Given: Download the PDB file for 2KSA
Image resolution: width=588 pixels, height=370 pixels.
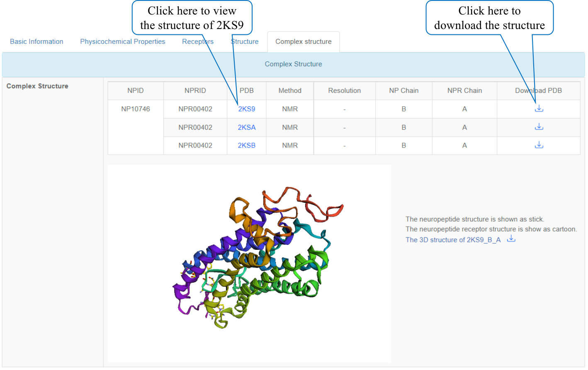Looking at the screenshot, I should pos(539,127).
